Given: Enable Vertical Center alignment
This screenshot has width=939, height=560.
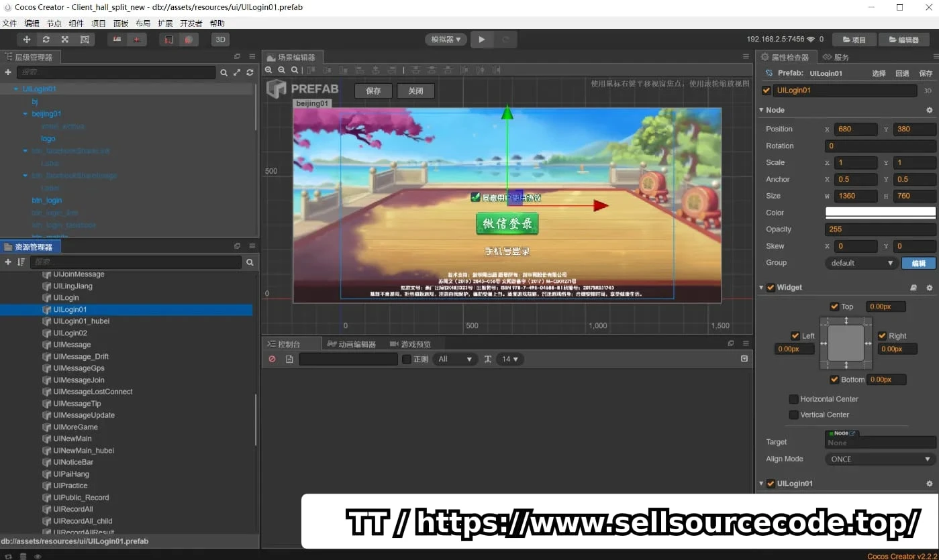Looking at the screenshot, I should (x=794, y=415).
